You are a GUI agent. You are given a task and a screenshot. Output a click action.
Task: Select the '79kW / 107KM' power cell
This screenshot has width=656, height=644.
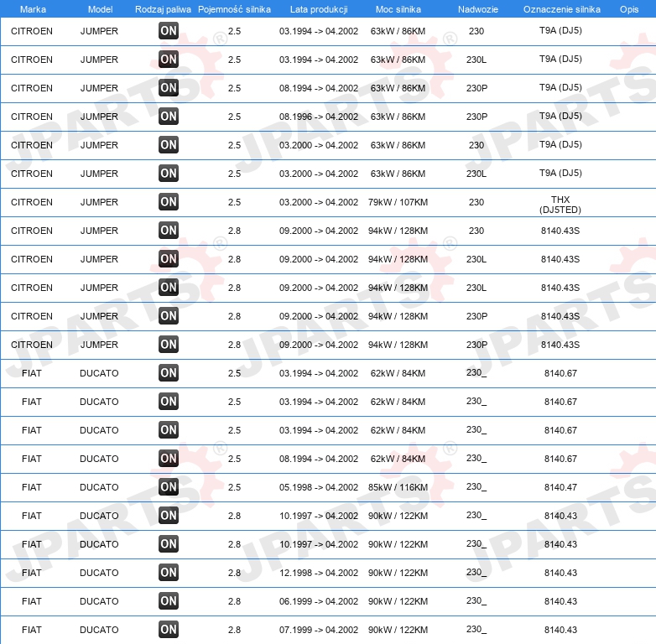[398, 202]
